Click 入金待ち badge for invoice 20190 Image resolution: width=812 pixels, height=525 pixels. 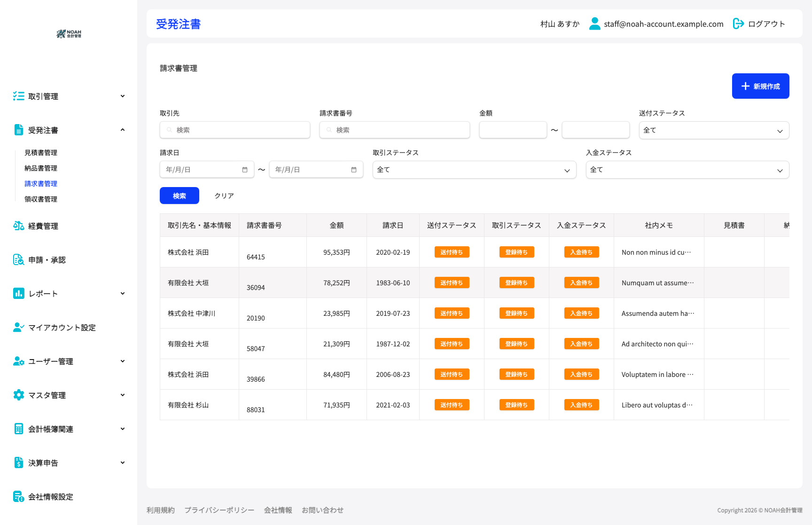(581, 313)
